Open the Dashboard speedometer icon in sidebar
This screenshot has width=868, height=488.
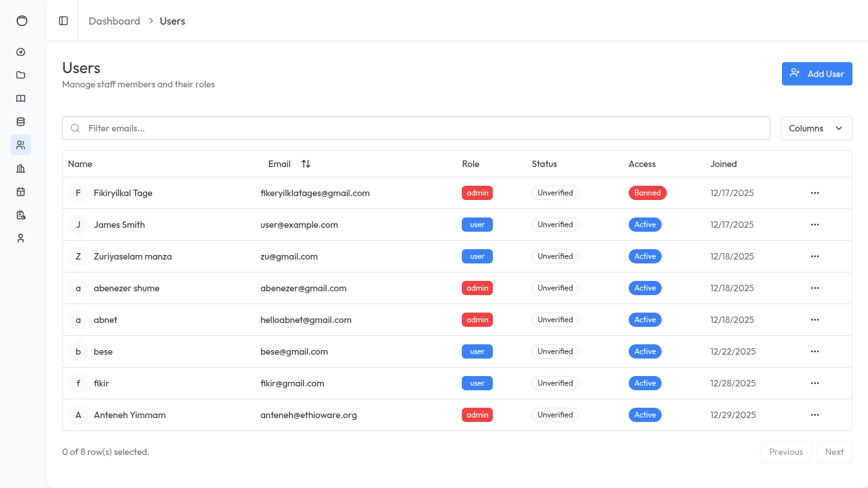(20, 52)
